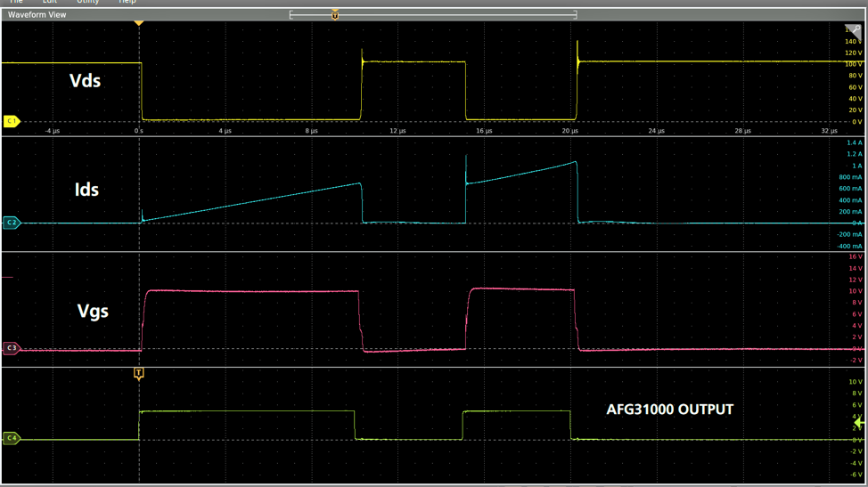Select the Vds annotation label

85,81
